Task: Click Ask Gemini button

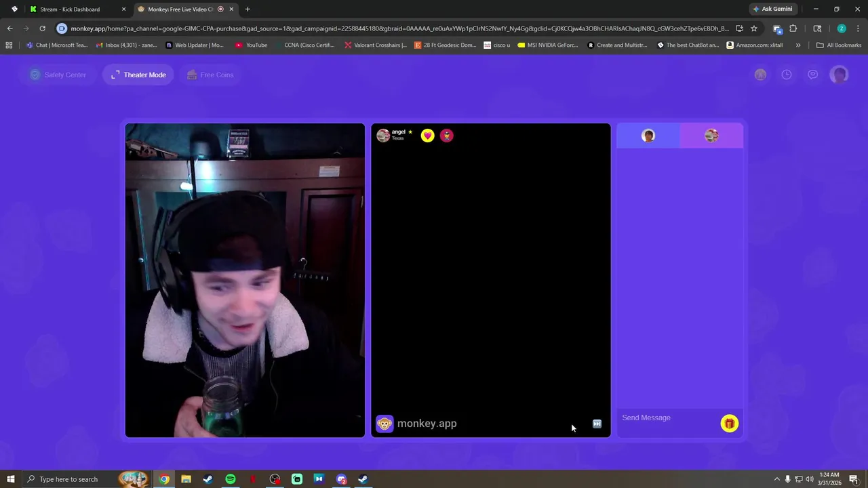Action: [x=772, y=9]
